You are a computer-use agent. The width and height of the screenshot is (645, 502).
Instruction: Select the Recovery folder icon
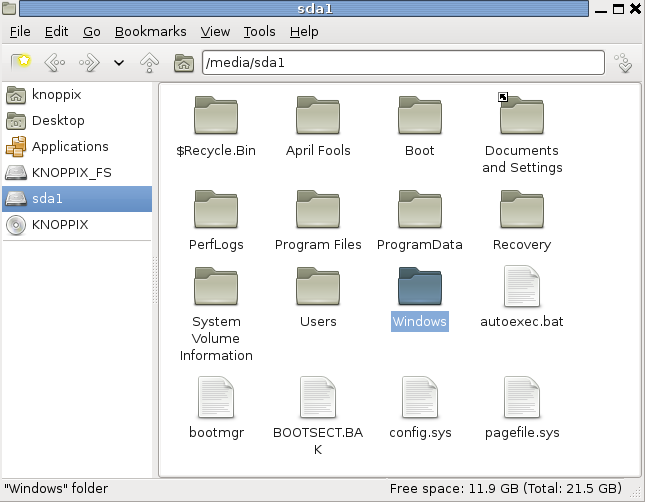tap(522, 209)
